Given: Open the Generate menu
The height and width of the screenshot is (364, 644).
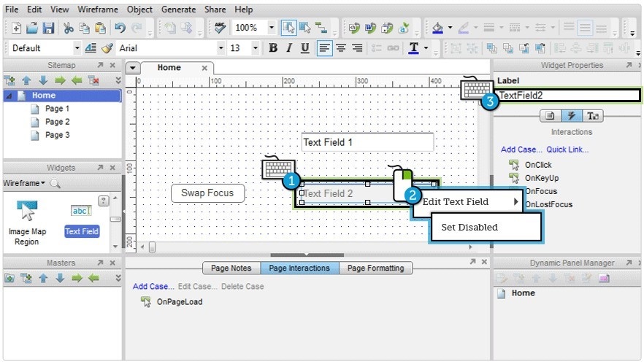Looking at the screenshot, I should [178, 9].
